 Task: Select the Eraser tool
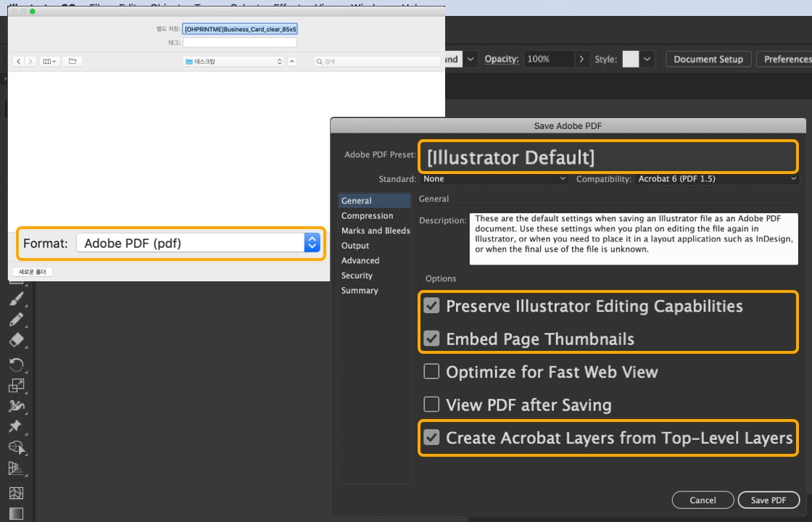16,341
